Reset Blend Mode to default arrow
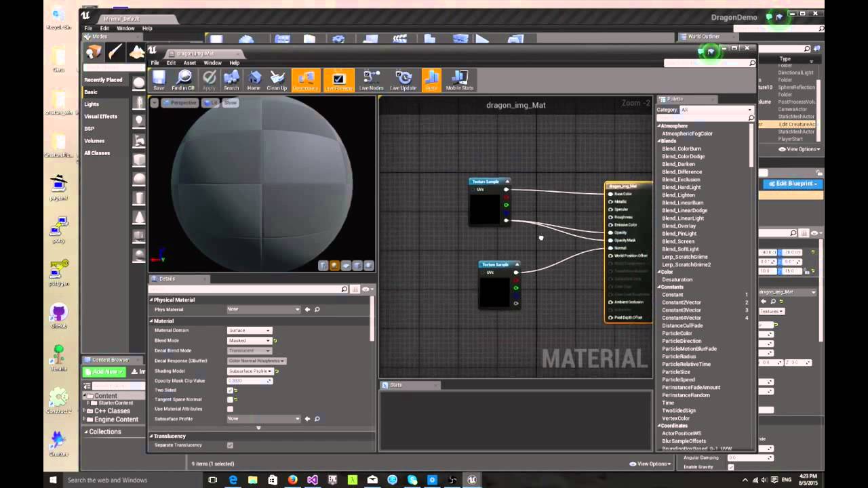 click(275, 340)
